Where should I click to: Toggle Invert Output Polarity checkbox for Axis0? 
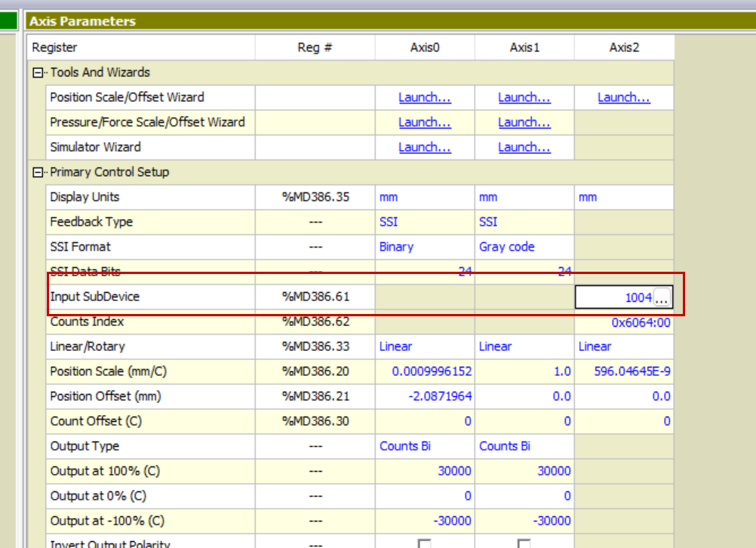tap(424, 543)
